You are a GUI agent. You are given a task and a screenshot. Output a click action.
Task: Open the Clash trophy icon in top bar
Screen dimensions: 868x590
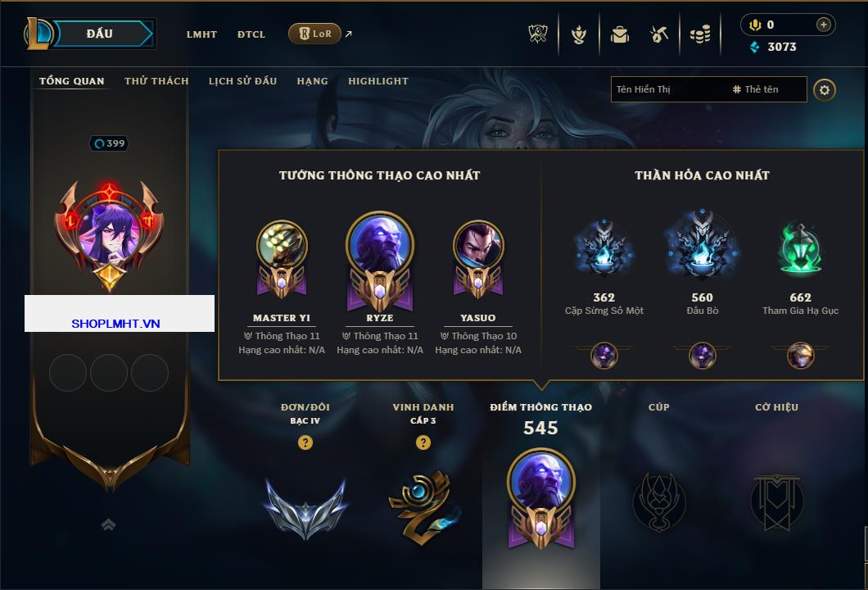coord(537,34)
